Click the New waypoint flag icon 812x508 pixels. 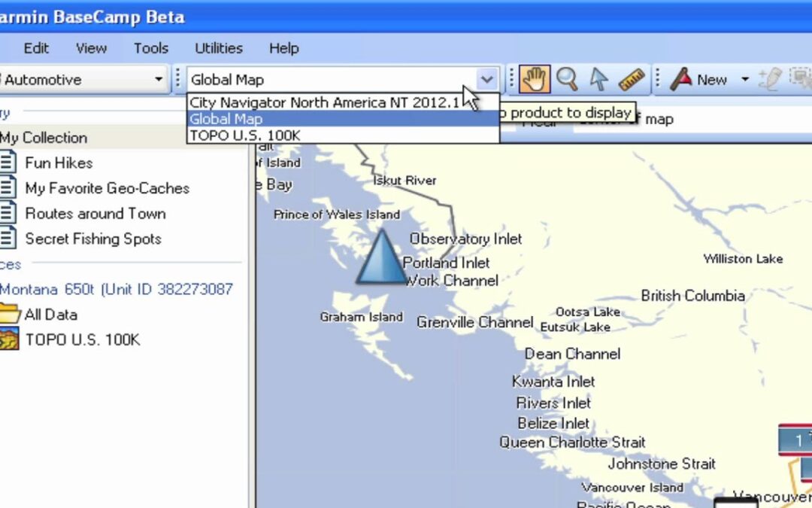tap(681, 79)
